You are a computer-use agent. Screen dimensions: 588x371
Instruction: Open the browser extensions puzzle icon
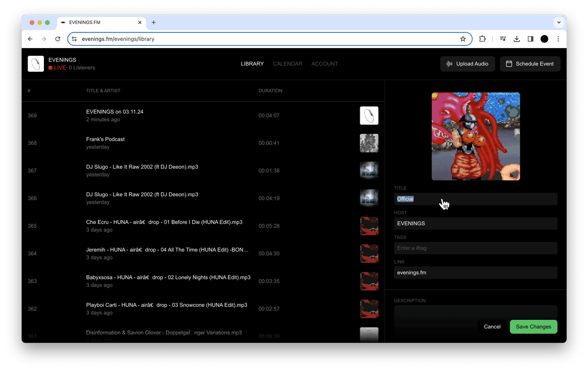(482, 39)
